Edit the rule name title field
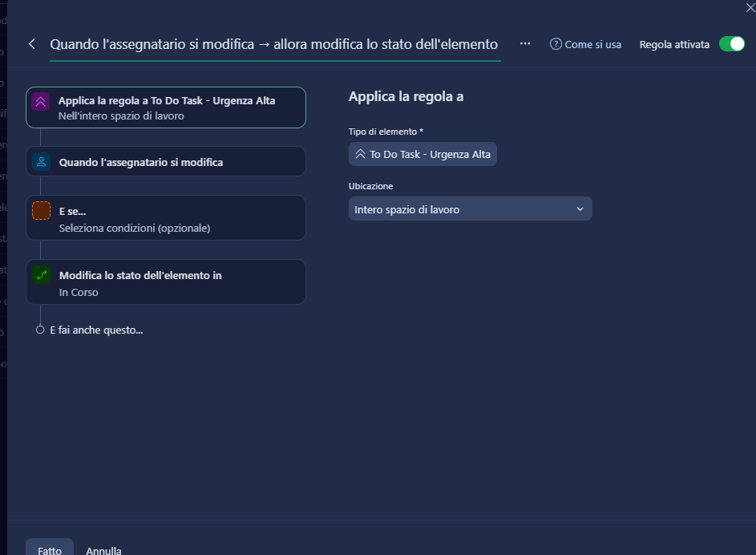Viewport: 756px width, 555px height. point(273,44)
